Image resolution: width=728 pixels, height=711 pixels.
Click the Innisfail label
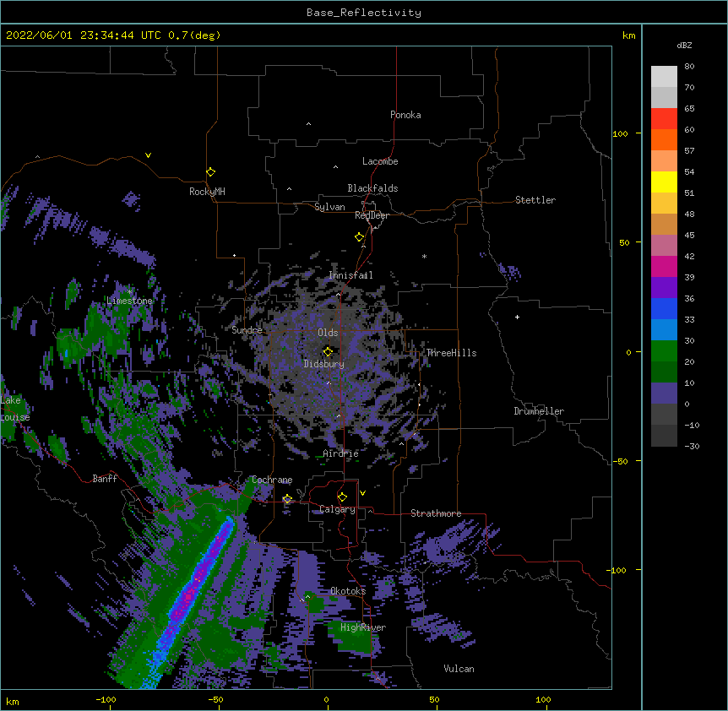350,275
